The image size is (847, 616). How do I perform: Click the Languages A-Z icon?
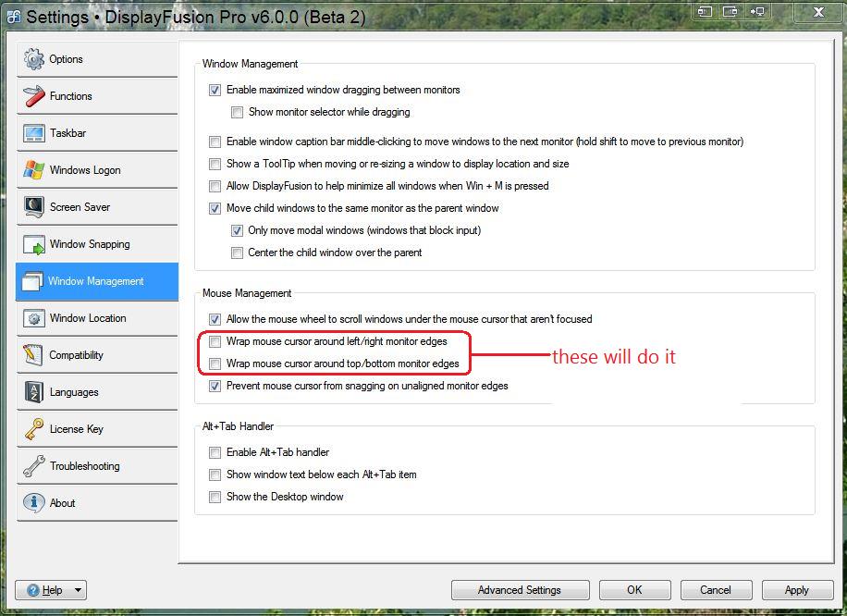34,392
